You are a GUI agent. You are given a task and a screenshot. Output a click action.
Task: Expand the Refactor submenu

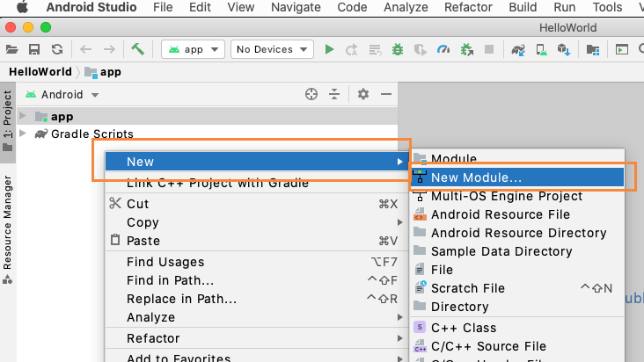257,338
